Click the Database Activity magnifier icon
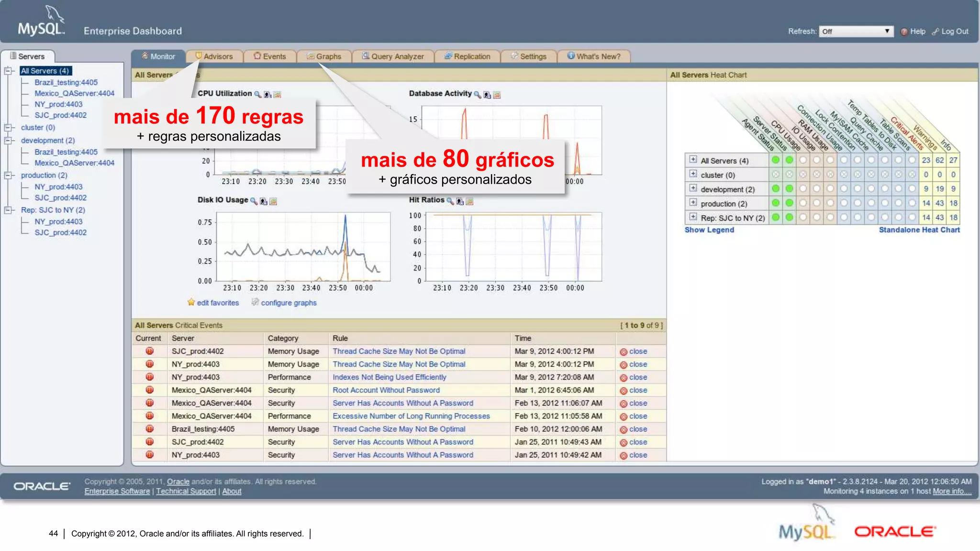 click(x=477, y=94)
